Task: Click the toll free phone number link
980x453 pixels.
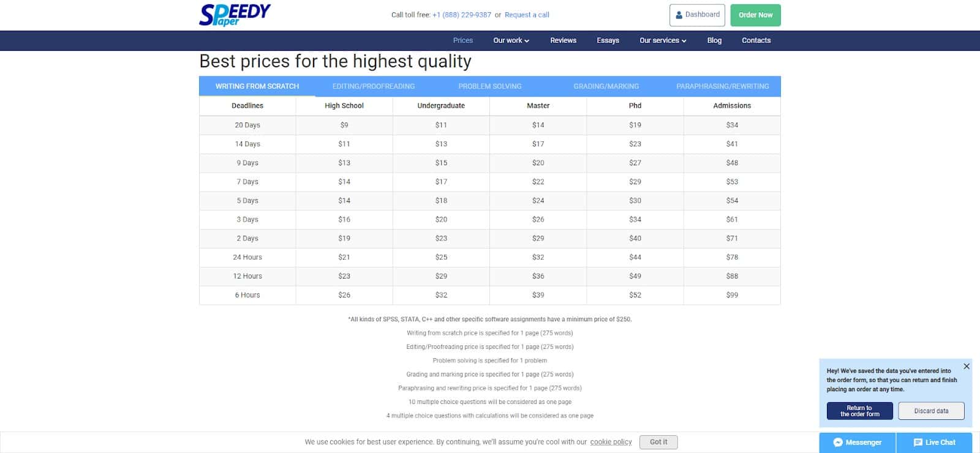Action: coord(462,15)
